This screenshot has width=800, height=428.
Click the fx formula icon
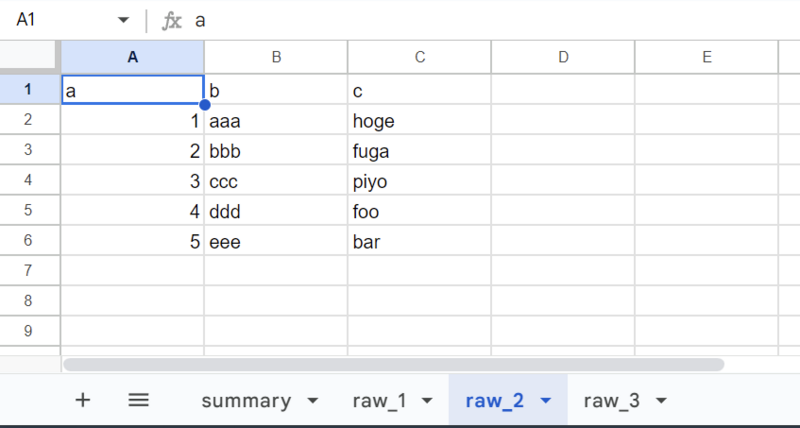click(171, 20)
